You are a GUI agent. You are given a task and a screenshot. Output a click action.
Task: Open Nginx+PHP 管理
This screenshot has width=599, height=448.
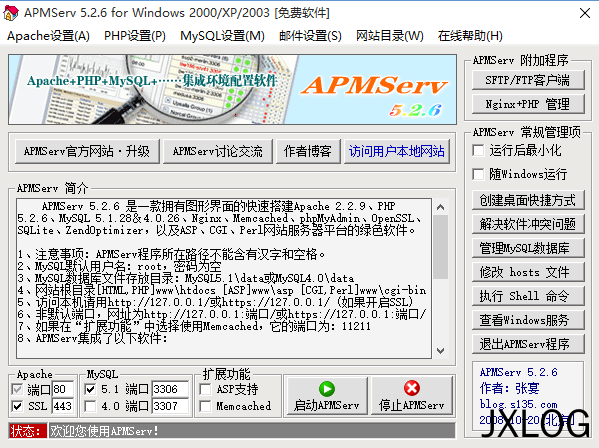(528, 104)
